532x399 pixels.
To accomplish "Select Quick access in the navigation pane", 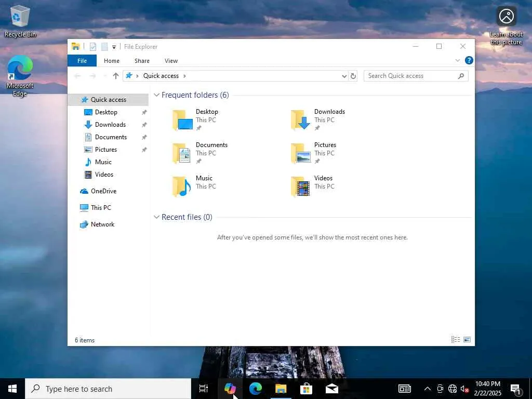I will (x=108, y=99).
